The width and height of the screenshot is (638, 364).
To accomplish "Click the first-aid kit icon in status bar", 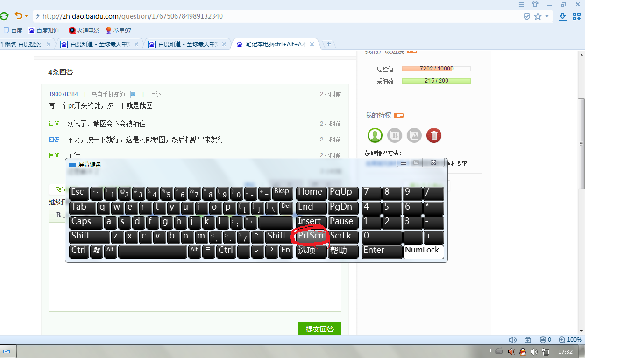I will coord(527,340).
